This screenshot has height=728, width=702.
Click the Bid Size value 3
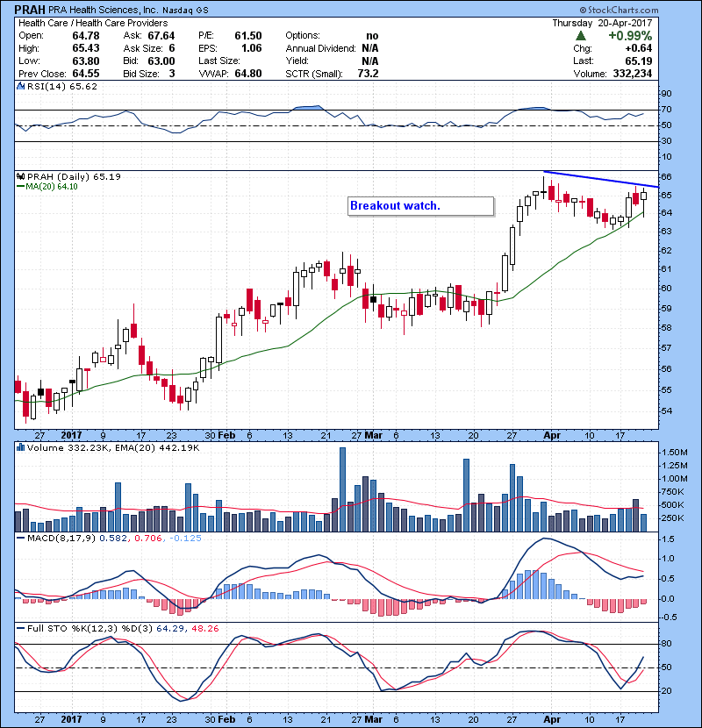pos(172,74)
